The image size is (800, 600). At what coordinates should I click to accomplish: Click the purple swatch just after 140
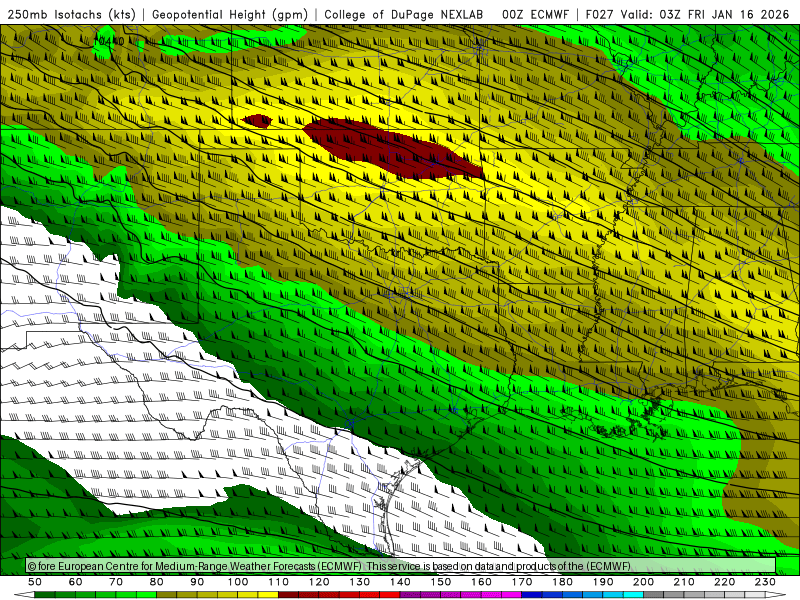(410, 595)
